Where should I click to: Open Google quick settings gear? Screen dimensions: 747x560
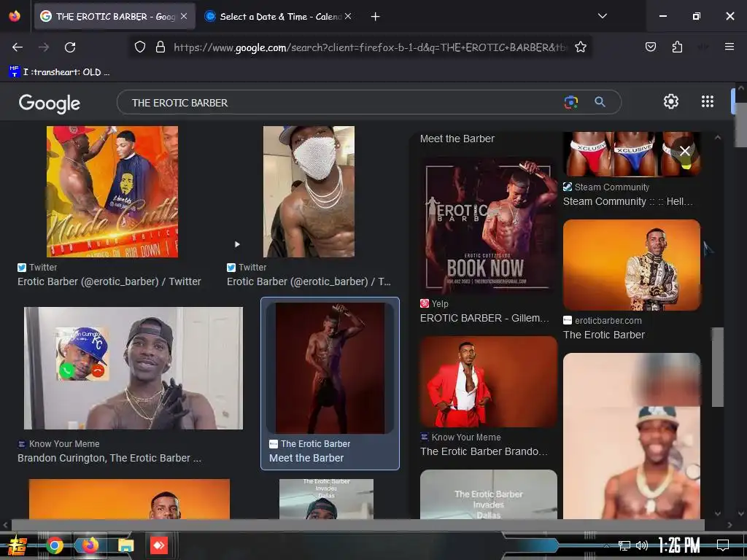pos(671,101)
